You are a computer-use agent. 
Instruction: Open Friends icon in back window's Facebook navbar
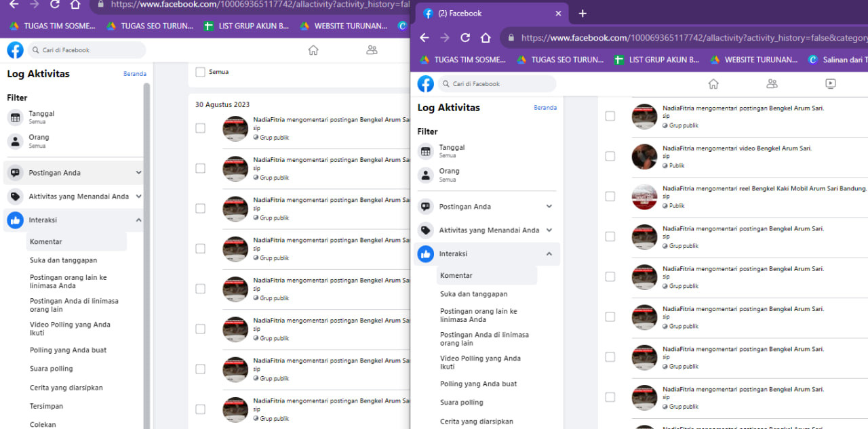coord(372,50)
